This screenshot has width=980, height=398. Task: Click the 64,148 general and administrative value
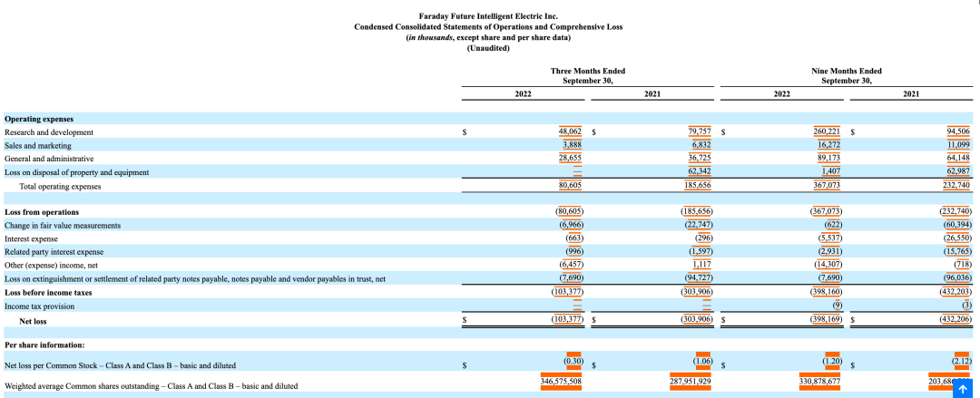coord(960,159)
